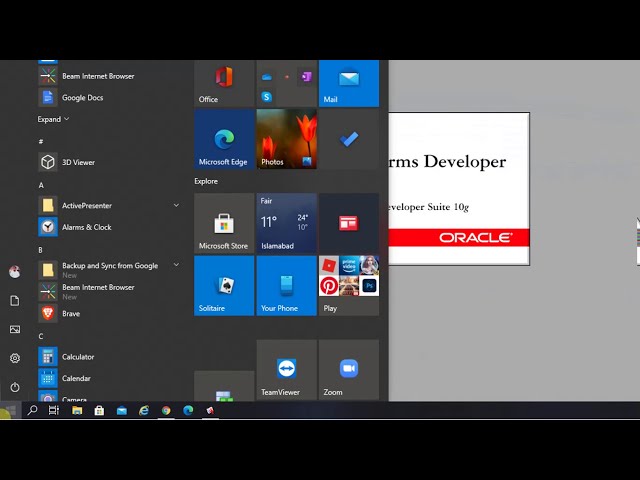Viewport: 640px width, 480px height.
Task: Launch TeamViewer tile
Action: [x=287, y=370]
